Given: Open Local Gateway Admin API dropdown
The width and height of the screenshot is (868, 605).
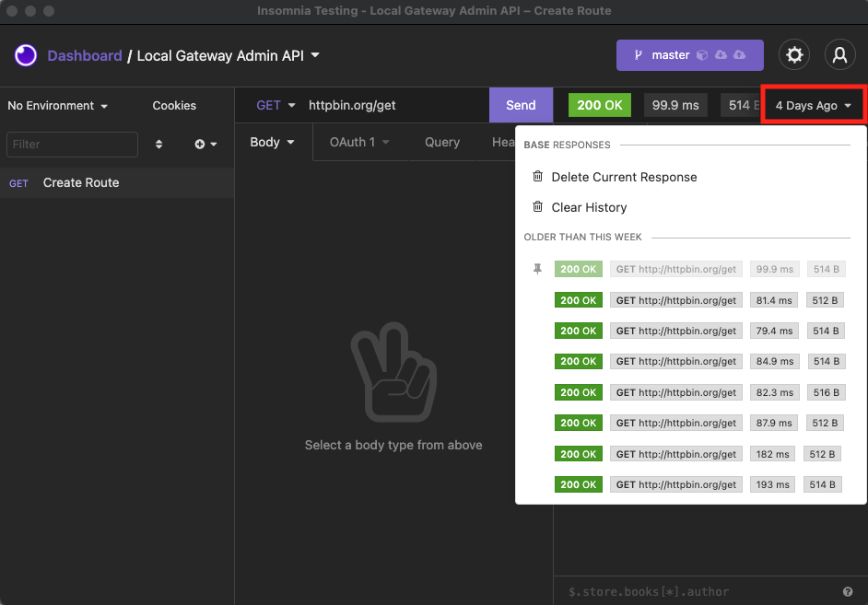Looking at the screenshot, I should click(229, 56).
